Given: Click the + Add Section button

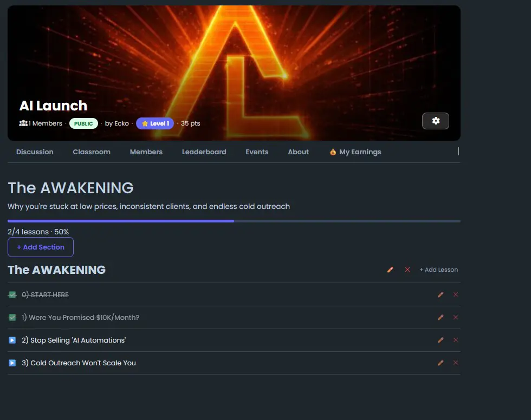Looking at the screenshot, I should point(41,247).
